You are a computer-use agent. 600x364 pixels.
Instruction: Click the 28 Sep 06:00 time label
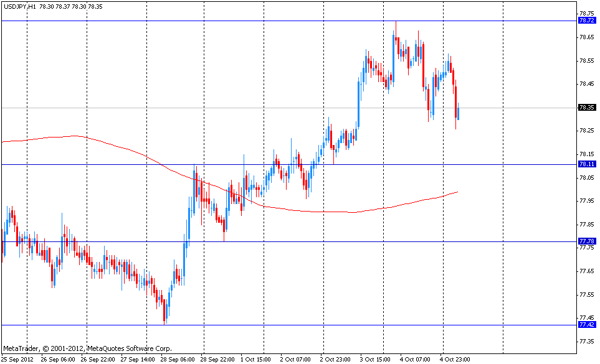point(179,359)
